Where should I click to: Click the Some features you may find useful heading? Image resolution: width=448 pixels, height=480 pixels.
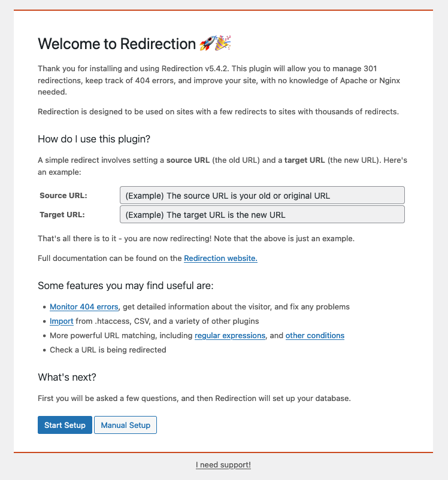point(126,285)
